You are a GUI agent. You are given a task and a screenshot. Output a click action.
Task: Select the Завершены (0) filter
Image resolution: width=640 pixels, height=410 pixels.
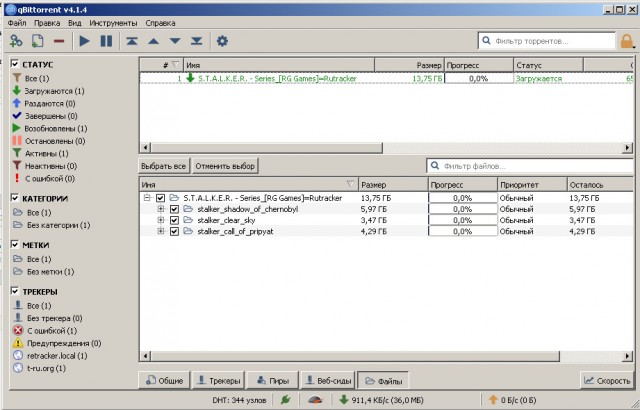pos(45,116)
